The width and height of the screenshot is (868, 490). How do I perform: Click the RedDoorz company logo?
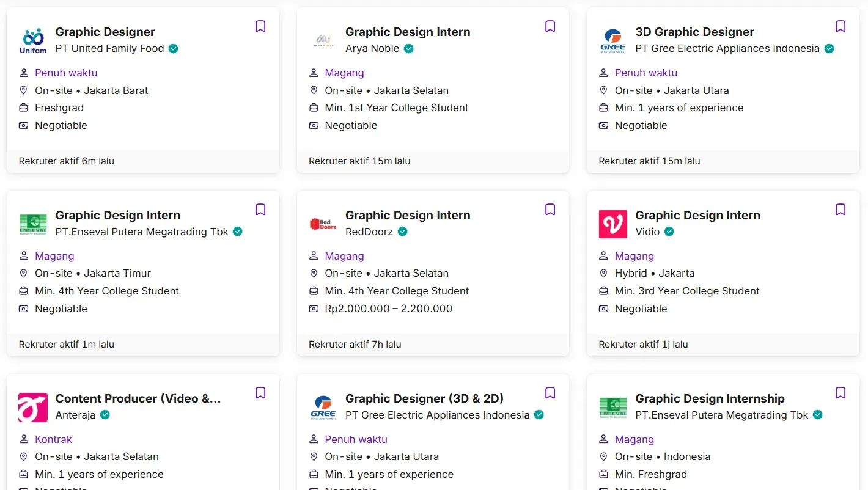coord(323,224)
